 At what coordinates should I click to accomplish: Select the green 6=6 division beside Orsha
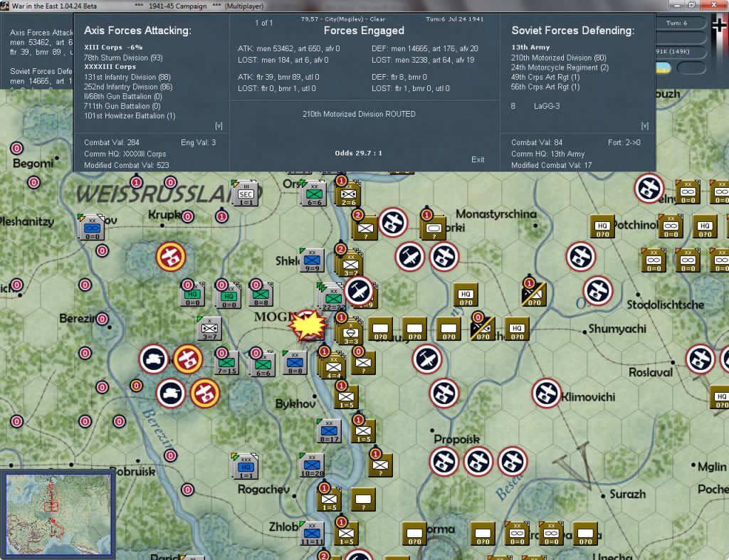pyautogui.click(x=314, y=194)
